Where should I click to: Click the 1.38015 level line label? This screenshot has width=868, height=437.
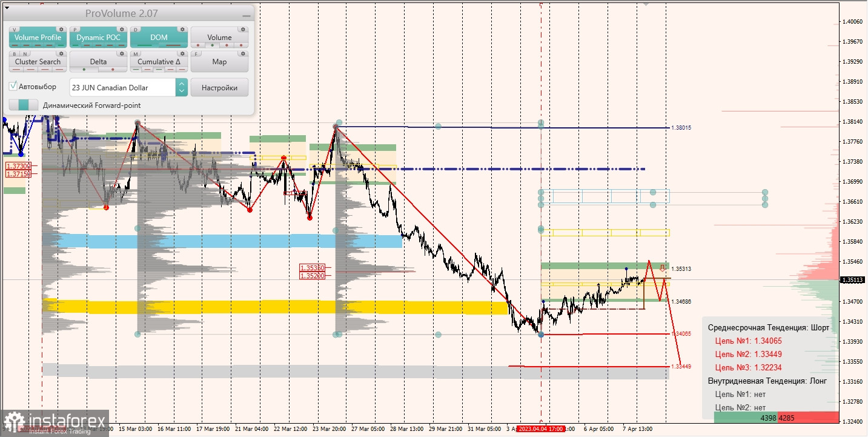pyautogui.click(x=681, y=128)
